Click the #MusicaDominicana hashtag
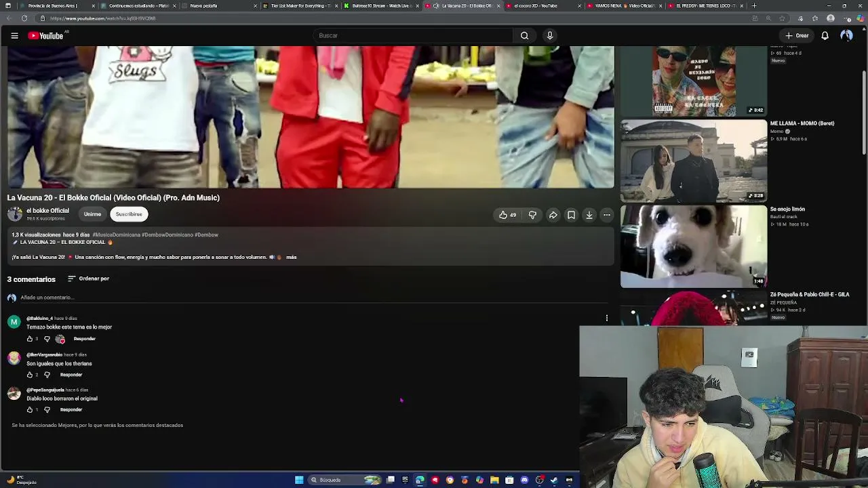 (x=117, y=235)
